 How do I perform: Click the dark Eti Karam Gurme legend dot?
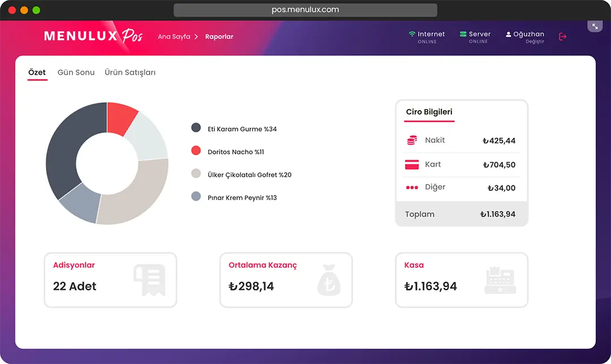pyautogui.click(x=196, y=128)
